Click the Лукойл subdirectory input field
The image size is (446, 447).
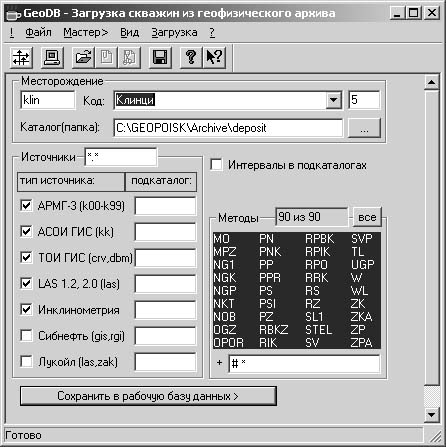pos(165,362)
